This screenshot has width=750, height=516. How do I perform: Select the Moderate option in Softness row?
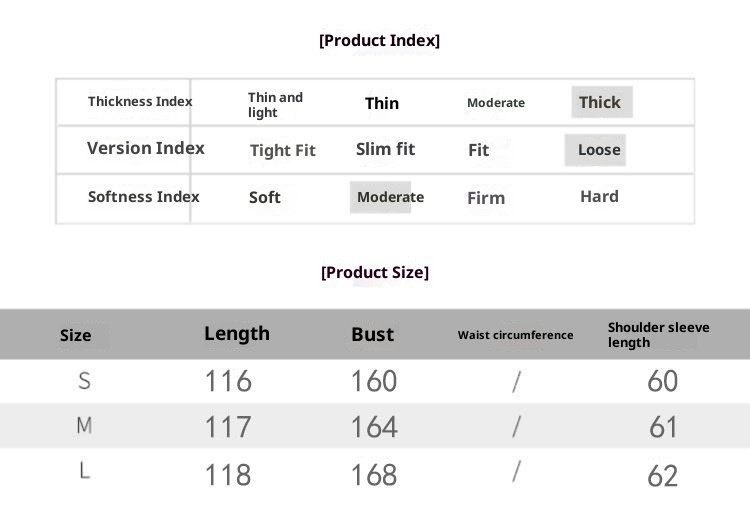(x=389, y=197)
